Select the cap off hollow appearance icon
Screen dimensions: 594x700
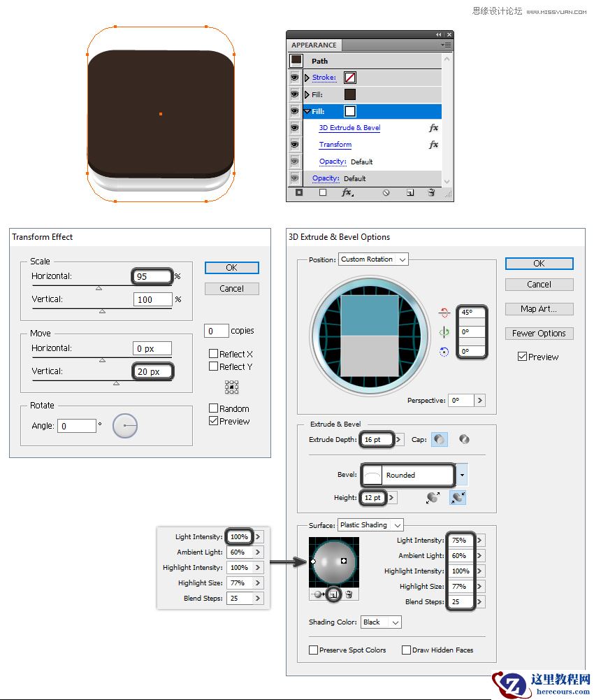click(464, 439)
